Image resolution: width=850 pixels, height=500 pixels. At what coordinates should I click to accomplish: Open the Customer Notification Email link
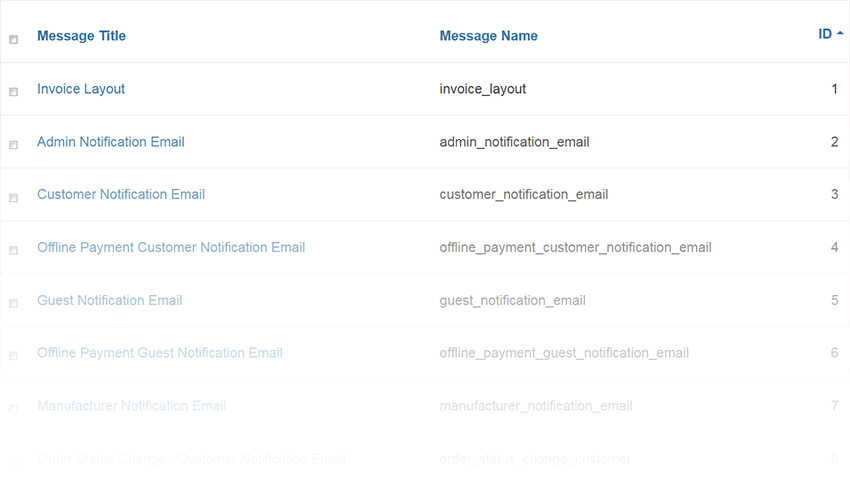(x=121, y=195)
